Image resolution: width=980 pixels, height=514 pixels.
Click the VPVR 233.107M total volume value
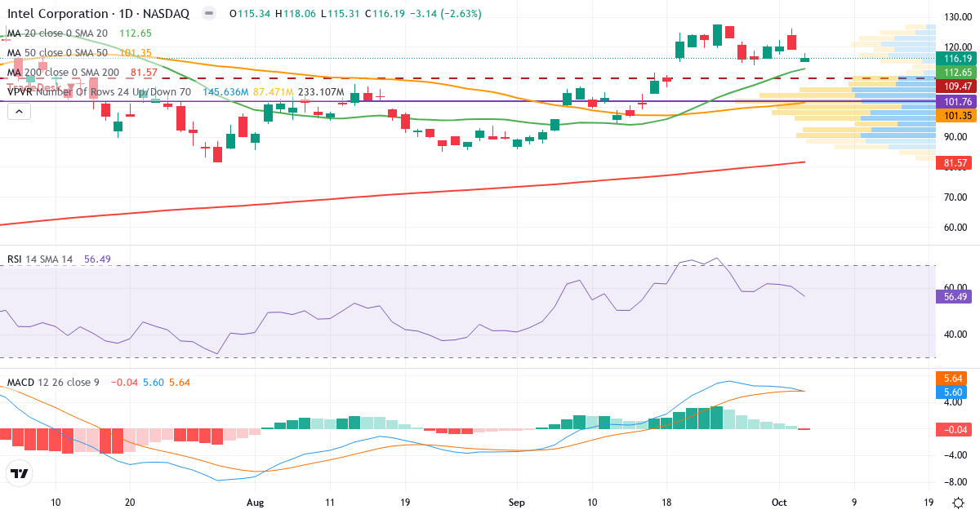[321, 92]
